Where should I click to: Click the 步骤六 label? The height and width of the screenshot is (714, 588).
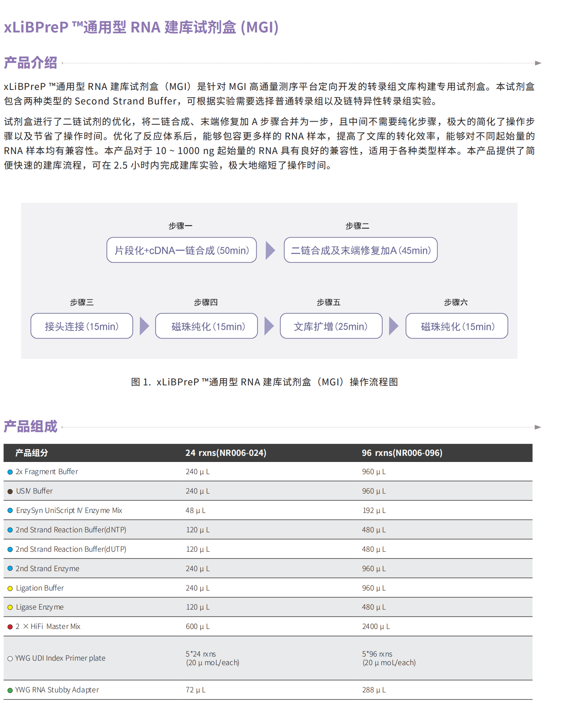tap(456, 302)
